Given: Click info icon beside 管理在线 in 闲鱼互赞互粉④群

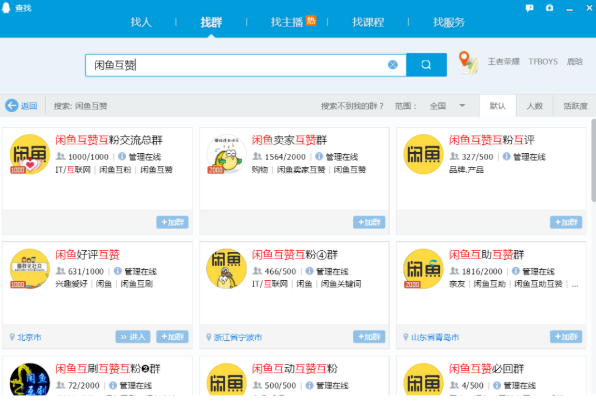Looking at the screenshot, I should [x=309, y=271].
